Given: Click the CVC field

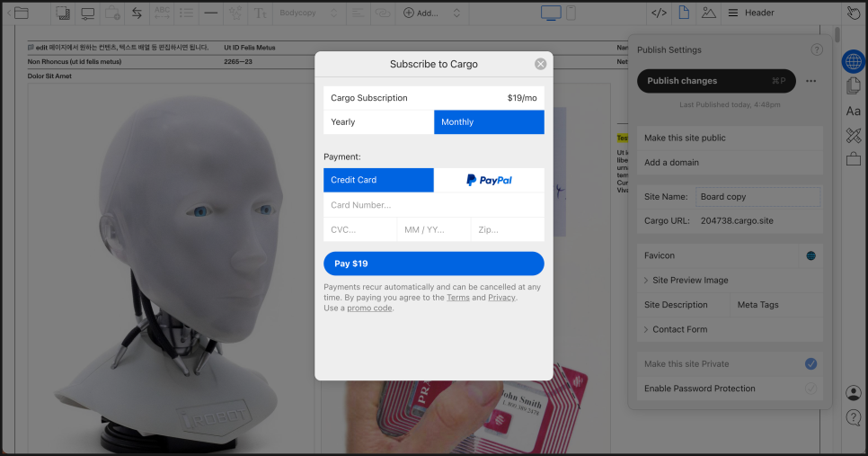Looking at the screenshot, I should pyautogui.click(x=359, y=229).
